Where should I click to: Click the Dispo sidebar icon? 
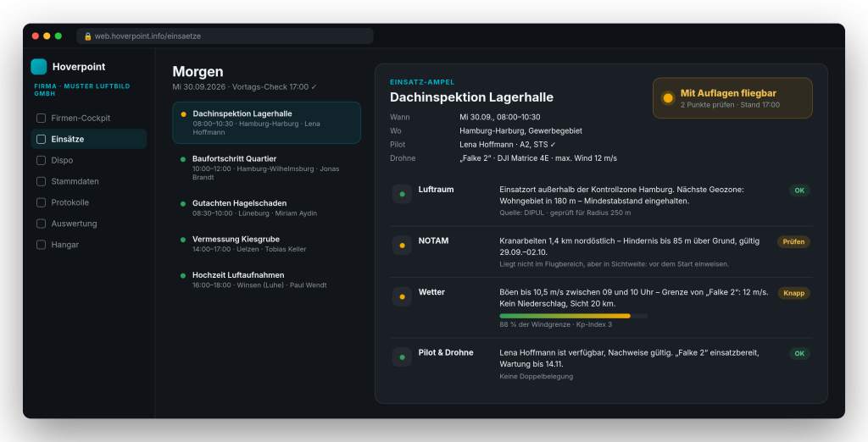(x=41, y=160)
